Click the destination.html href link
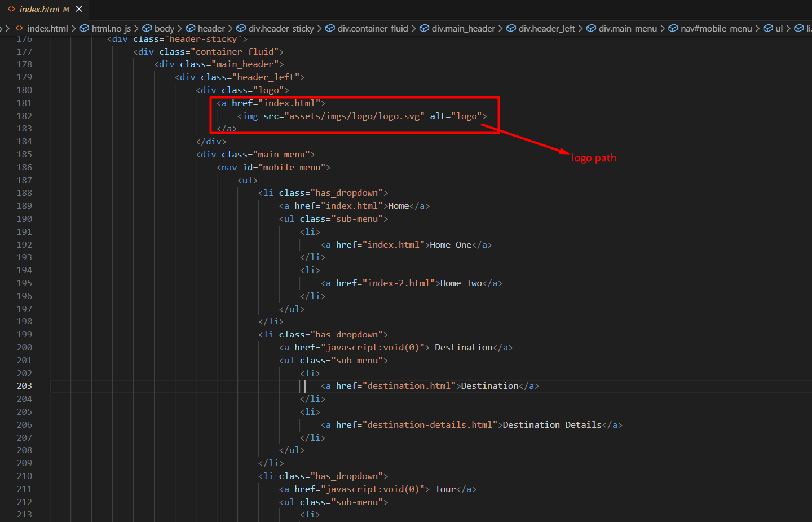The width and height of the screenshot is (812, 522). point(409,386)
